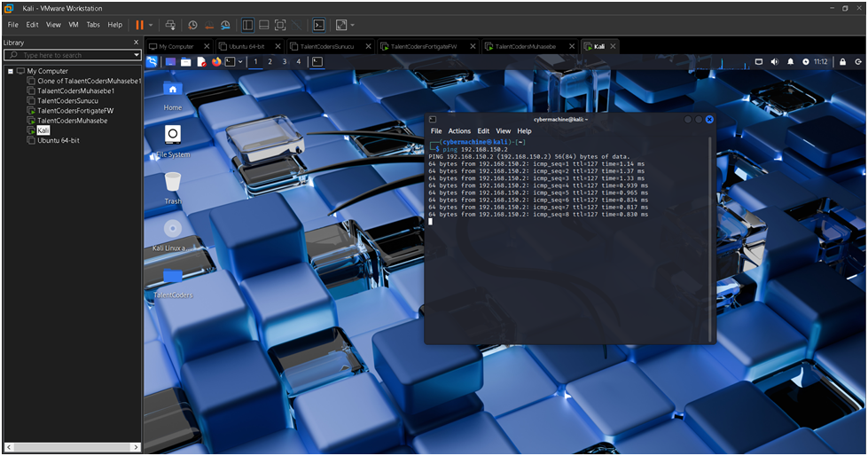Close the Library panel
868x456 pixels.
(x=137, y=42)
